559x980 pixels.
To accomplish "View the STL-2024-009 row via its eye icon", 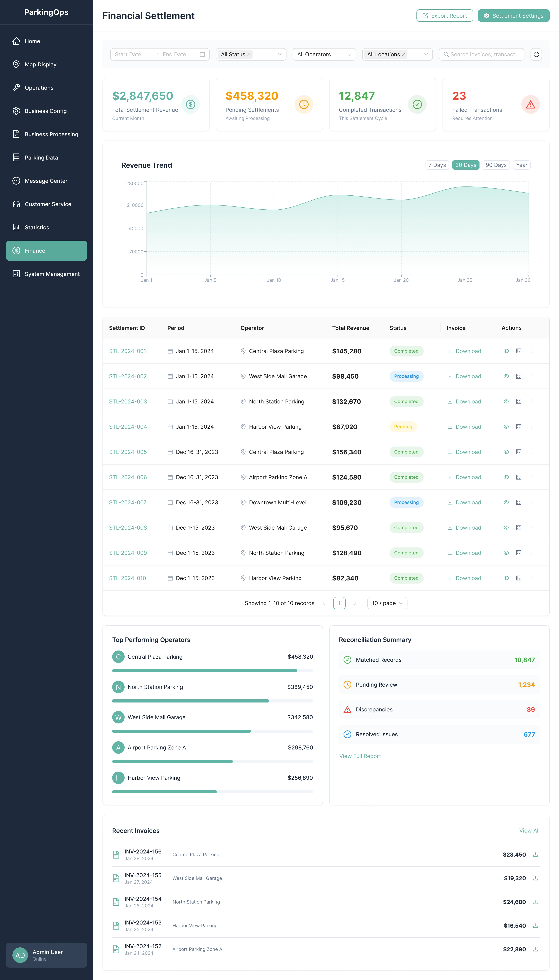I will pos(506,553).
